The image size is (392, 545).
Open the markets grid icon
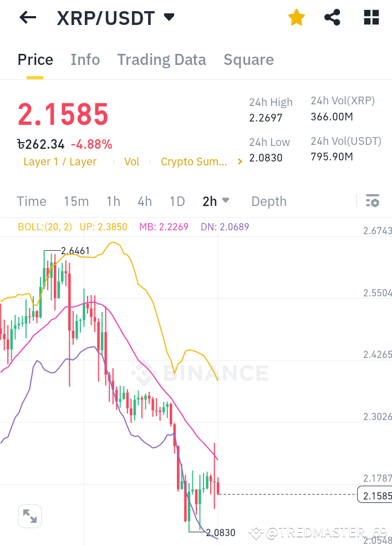click(370, 17)
